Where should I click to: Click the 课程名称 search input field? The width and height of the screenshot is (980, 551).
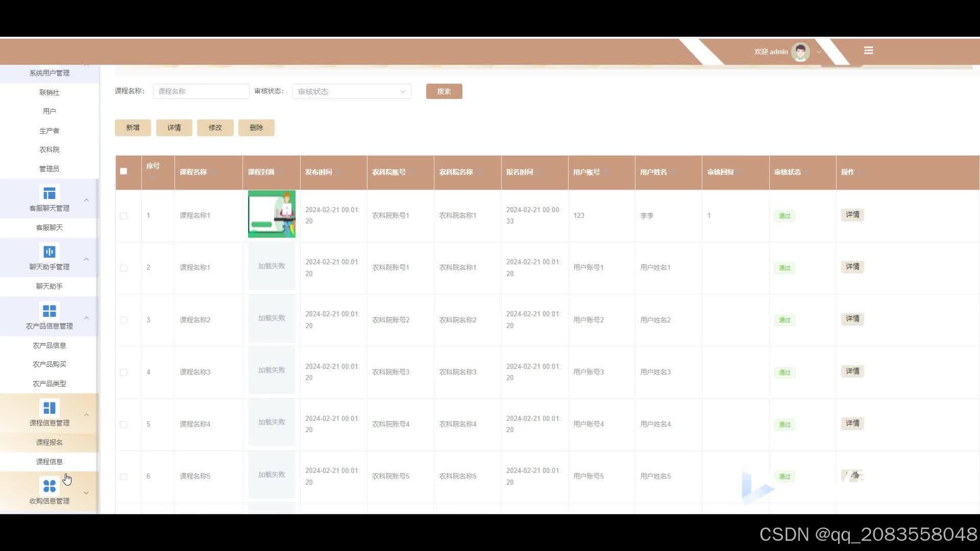[x=201, y=91]
